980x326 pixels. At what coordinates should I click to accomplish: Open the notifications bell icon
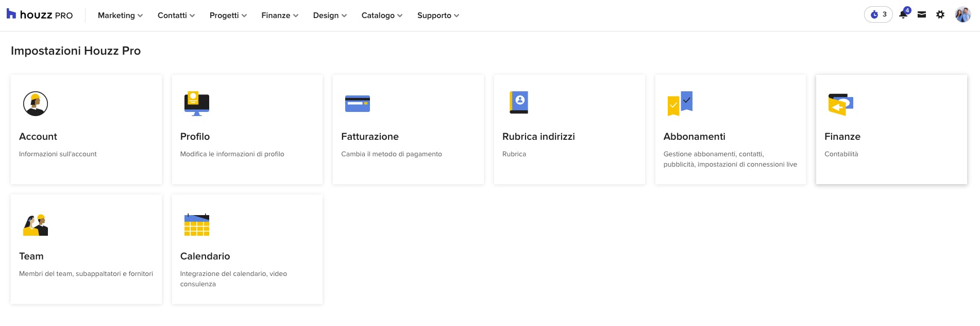click(904, 14)
